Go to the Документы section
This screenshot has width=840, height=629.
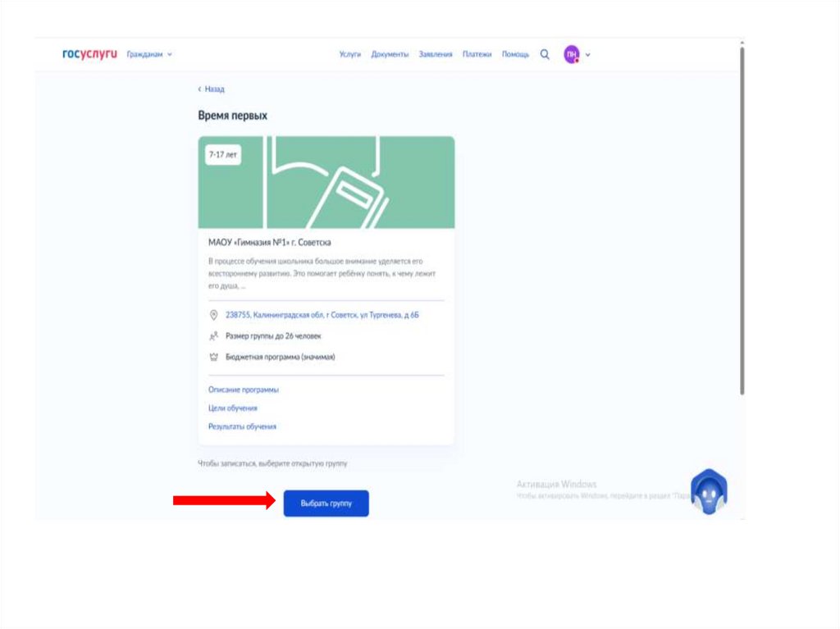tap(390, 54)
